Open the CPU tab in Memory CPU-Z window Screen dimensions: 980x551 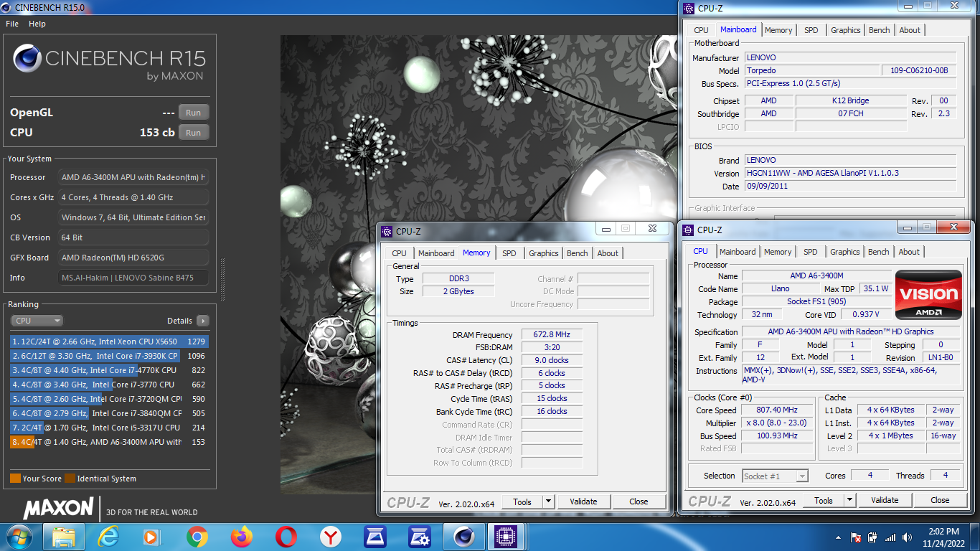(x=400, y=253)
